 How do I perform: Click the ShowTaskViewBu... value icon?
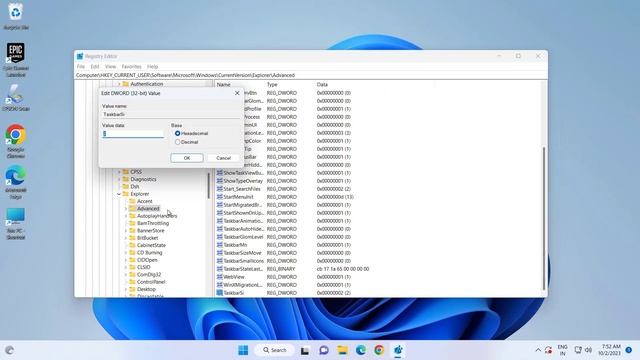click(220, 173)
